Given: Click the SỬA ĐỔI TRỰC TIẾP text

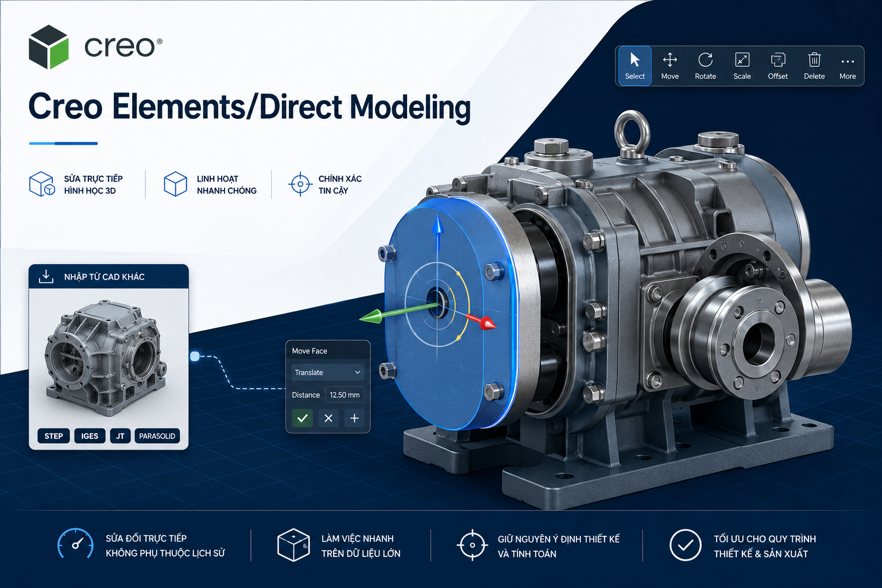Looking at the screenshot, I should click(146, 538).
